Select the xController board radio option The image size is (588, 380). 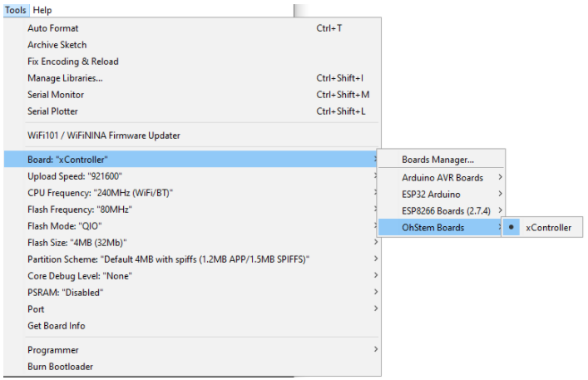pos(547,228)
